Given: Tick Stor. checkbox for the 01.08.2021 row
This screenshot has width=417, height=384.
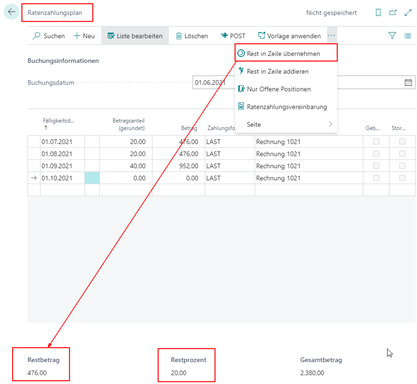Looking at the screenshot, I should coord(402,154).
